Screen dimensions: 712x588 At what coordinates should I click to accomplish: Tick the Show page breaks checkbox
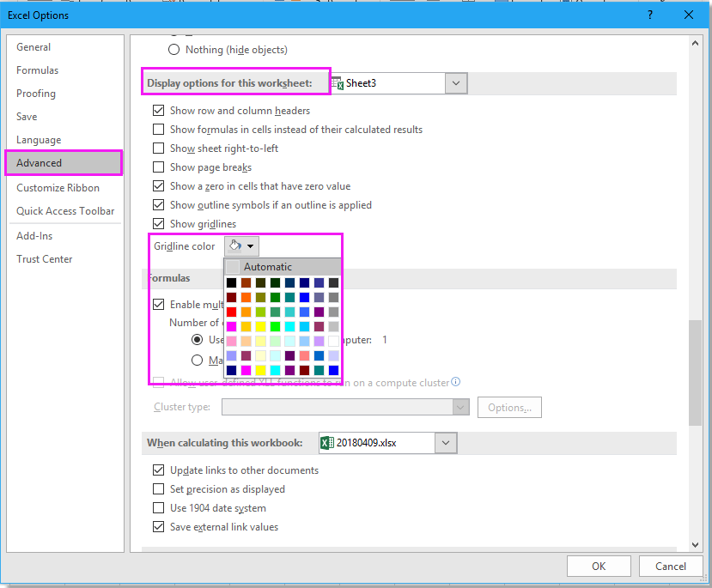pyautogui.click(x=158, y=167)
